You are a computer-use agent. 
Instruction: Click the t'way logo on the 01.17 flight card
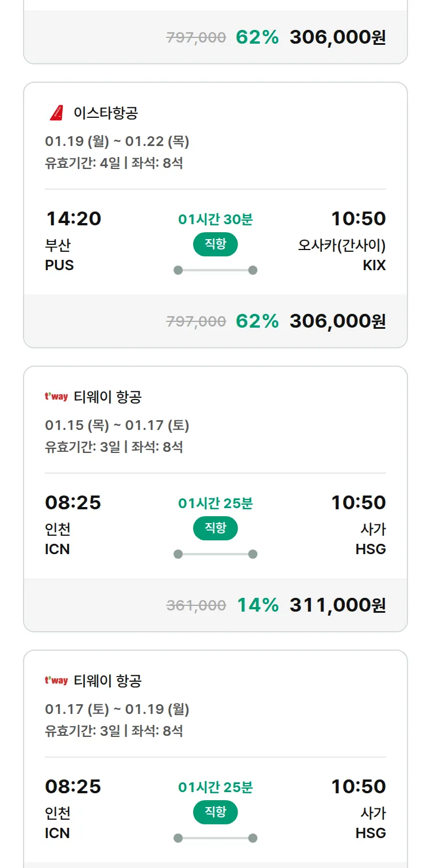click(56, 681)
